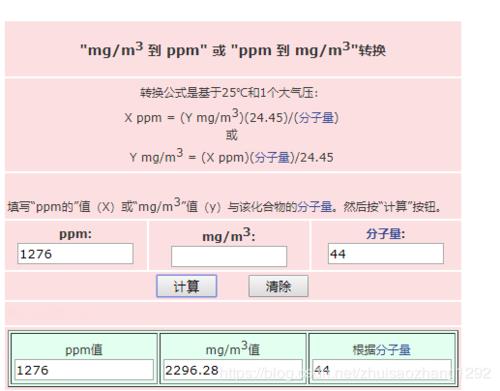
Task: Click the mg/m3值 result header
Action: [233, 349]
